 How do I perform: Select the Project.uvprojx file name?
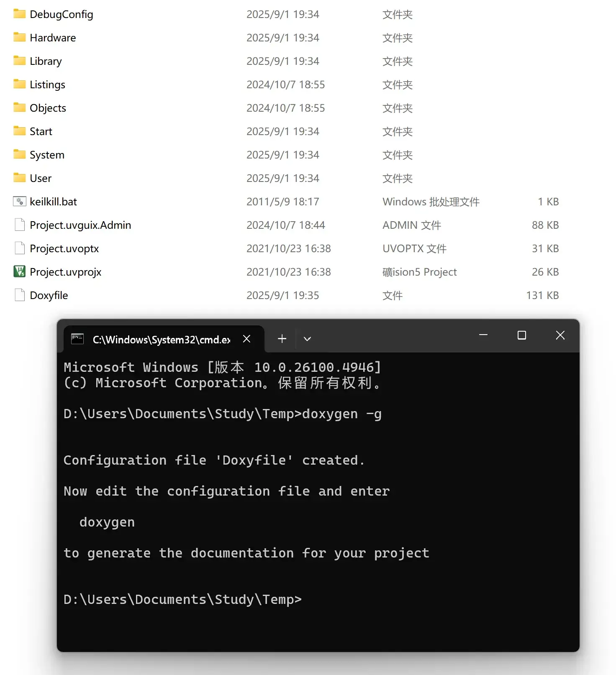coord(65,272)
